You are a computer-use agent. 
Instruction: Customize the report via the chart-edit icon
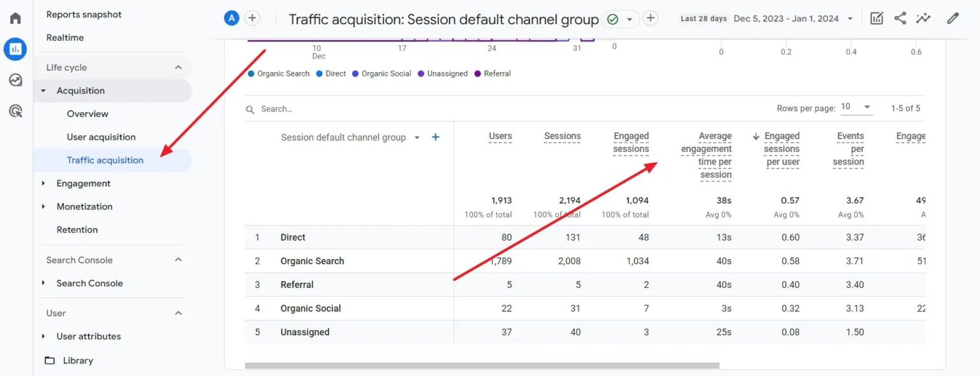coord(876,19)
